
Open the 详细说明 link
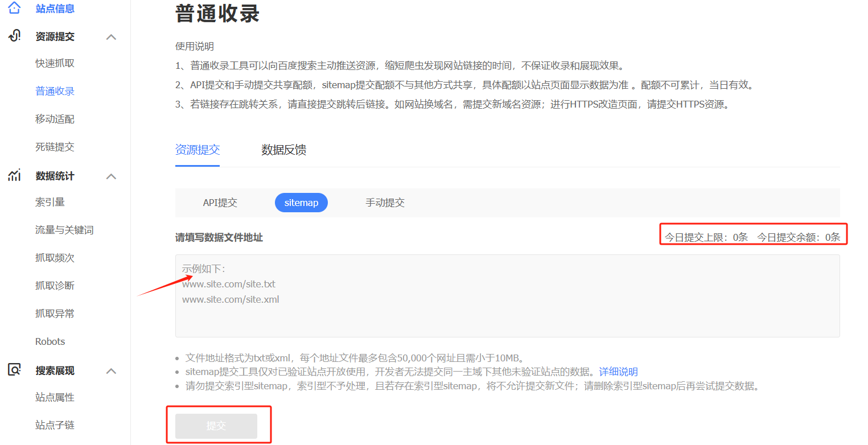pyautogui.click(x=618, y=372)
